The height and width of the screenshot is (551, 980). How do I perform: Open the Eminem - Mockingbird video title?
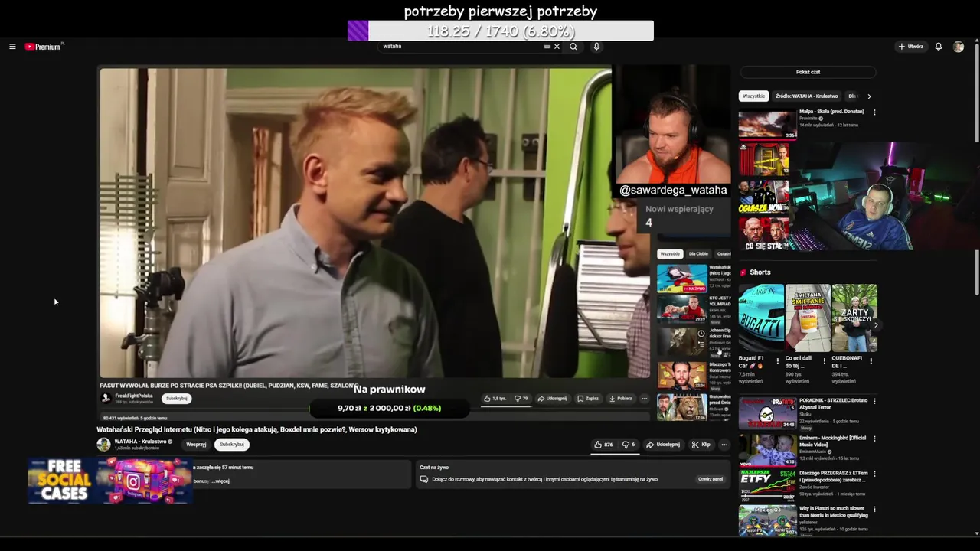pyautogui.click(x=833, y=441)
